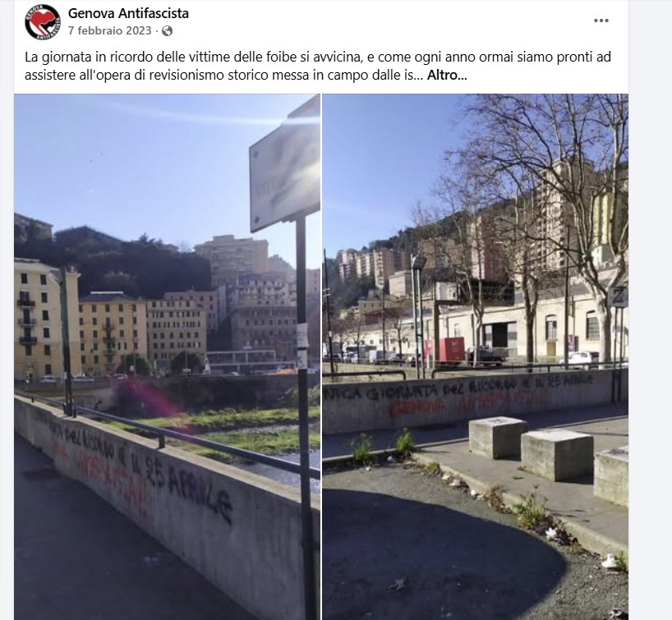
Task: Click the '7 febbraio 2023' timestamp link
Action: [110, 31]
